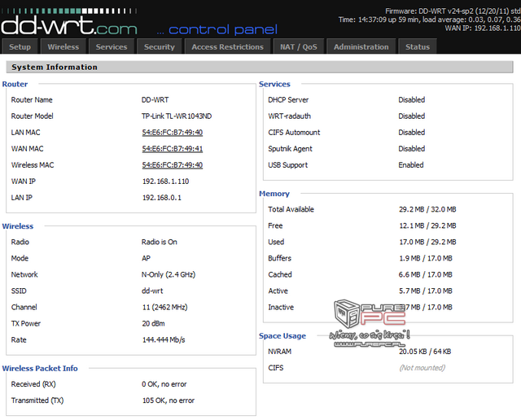Viewport: 521px width, 420px height.
Task: Click the Router section heading
Action: click(x=15, y=84)
